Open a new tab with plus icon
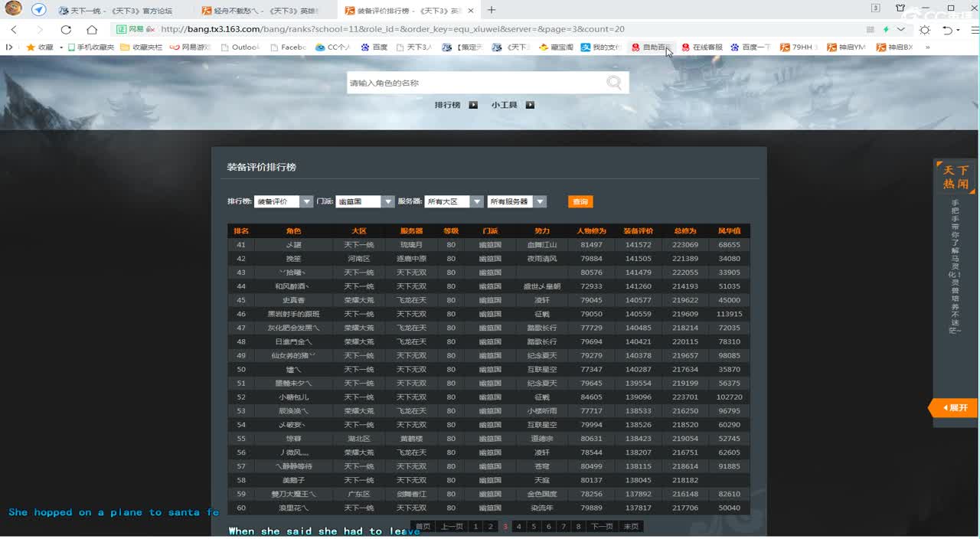 [x=492, y=10]
